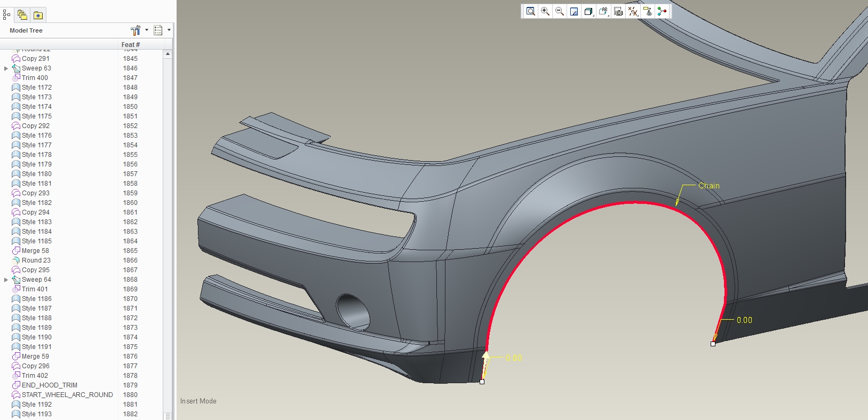Open the Saved Orientations icon
The height and width of the screenshot is (420, 868).
[603, 11]
